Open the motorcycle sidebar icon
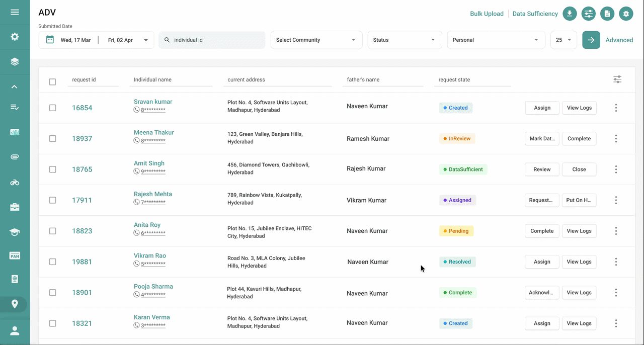The width and height of the screenshot is (644, 345). (x=15, y=182)
